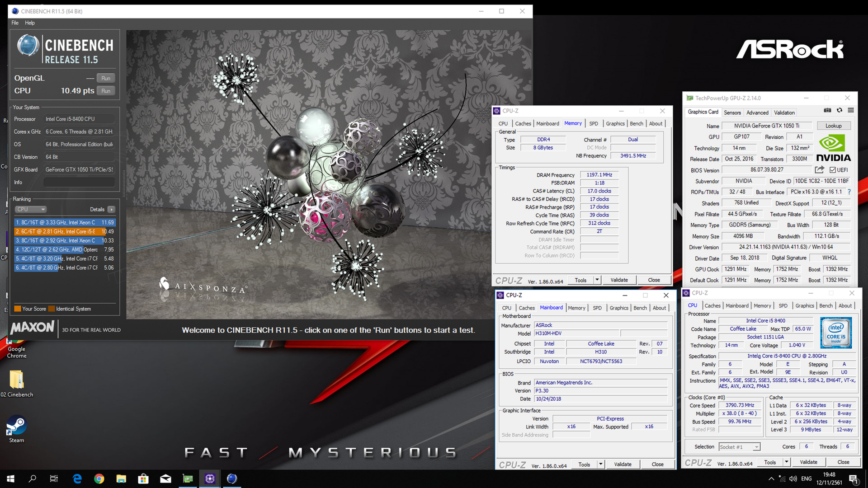Open the Socket #1 selection dropdown

point(740,447)
